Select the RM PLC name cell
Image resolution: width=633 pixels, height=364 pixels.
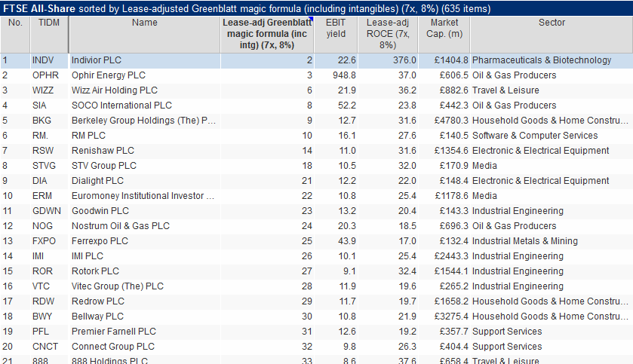145,136
